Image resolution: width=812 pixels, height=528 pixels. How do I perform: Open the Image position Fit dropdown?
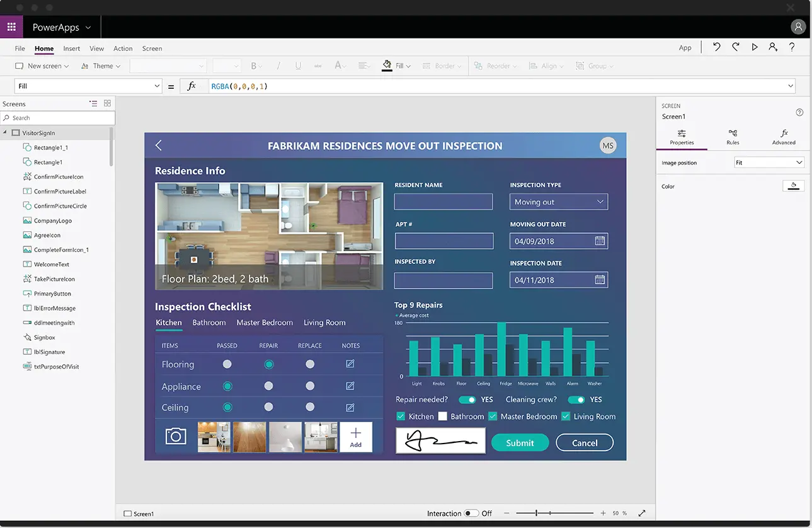[x=769, y=163]
